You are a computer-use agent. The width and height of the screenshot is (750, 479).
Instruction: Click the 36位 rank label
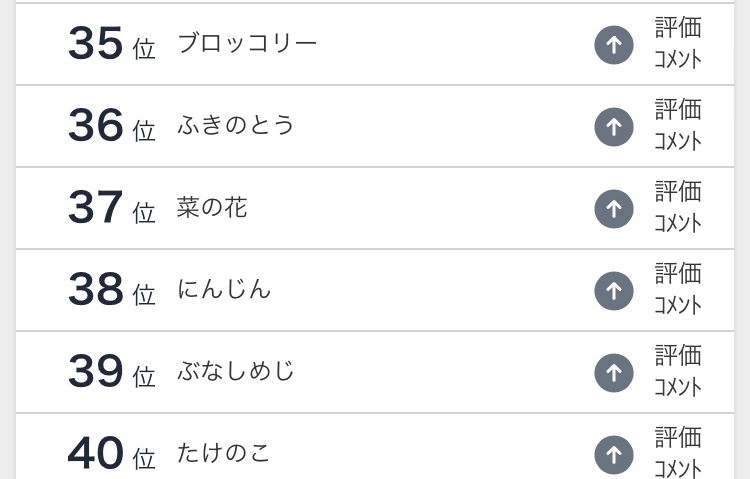click(111, 125)
